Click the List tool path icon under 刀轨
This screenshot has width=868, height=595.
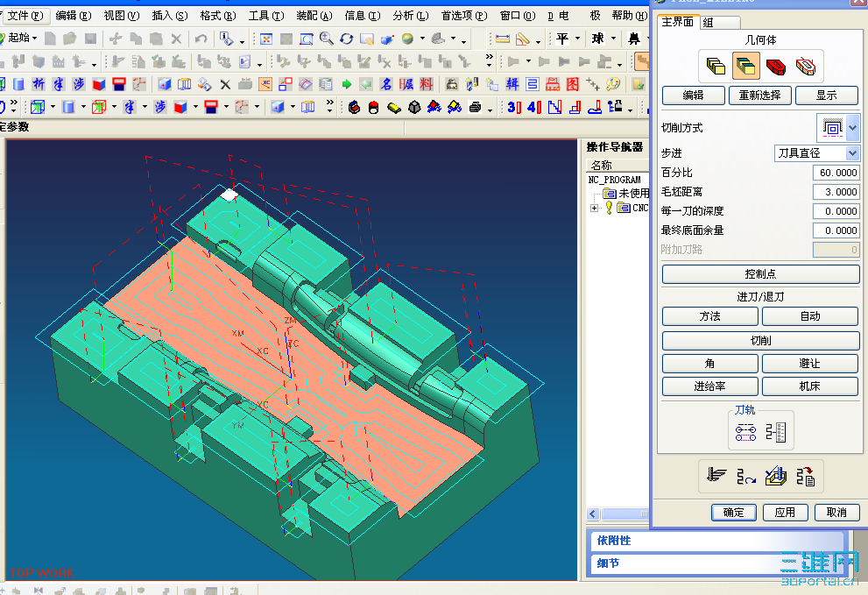pyautogui.click(x=776, y=432)
